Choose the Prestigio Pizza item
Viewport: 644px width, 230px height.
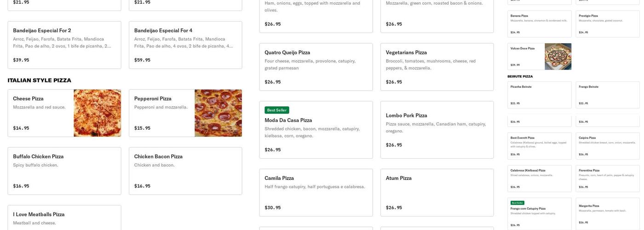click(x=607, y=24)
